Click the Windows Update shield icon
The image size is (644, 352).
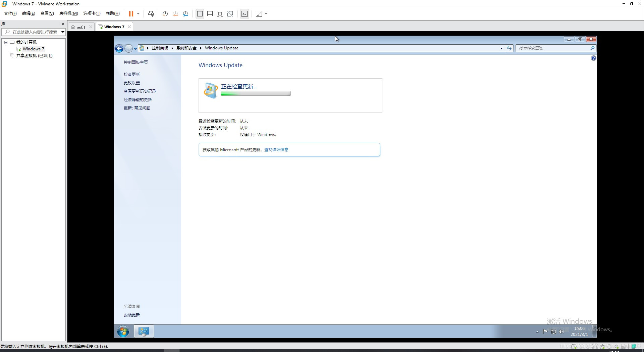211,90
